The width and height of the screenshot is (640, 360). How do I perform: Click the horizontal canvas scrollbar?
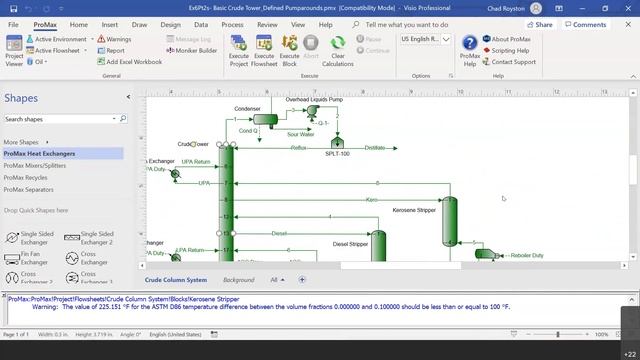[400, 266]
